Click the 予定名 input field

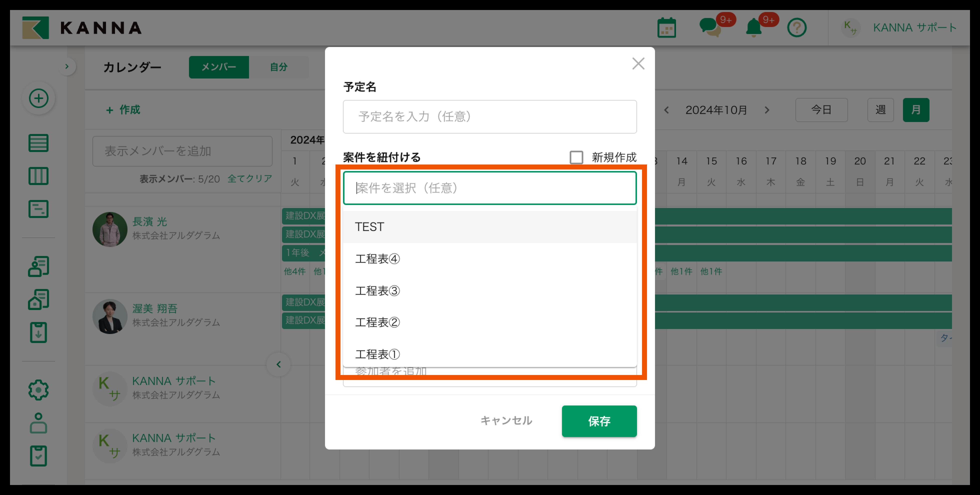click(x=489, y=116)
